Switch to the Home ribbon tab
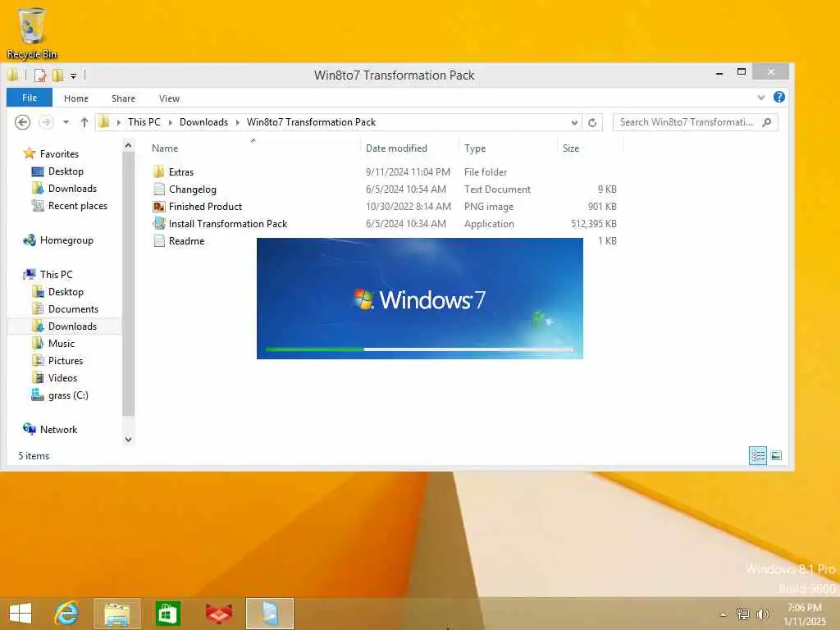840x630 pixels. pos(76,98)
